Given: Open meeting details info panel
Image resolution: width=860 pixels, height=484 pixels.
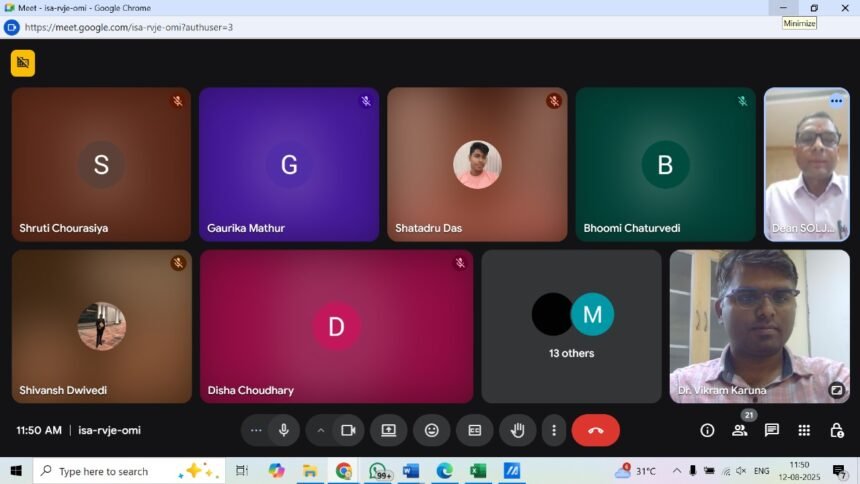Looking at the screenshot, I should coord(707,430).
